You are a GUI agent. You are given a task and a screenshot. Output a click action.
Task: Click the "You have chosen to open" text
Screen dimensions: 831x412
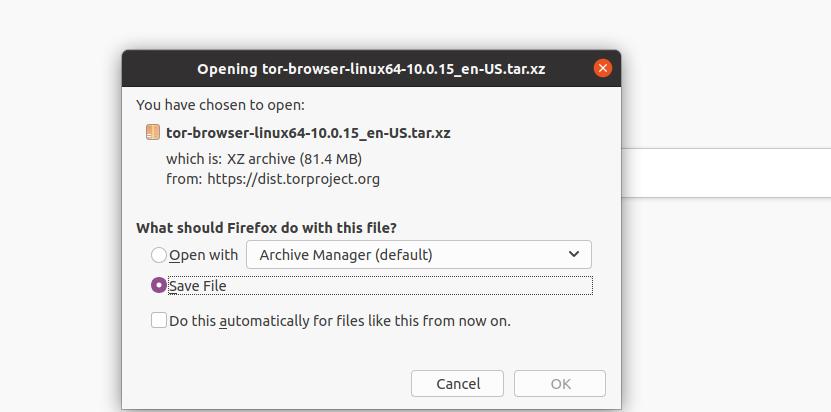click(220, 104)
